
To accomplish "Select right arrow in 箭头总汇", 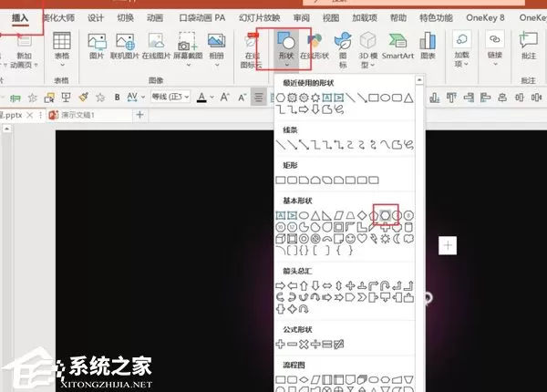I will pos(281,286).
